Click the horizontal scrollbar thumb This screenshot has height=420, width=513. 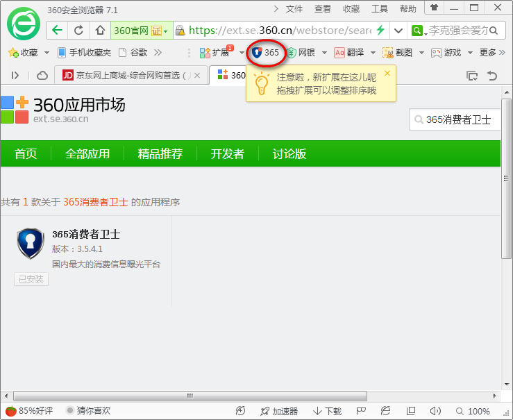pos(190,396)
